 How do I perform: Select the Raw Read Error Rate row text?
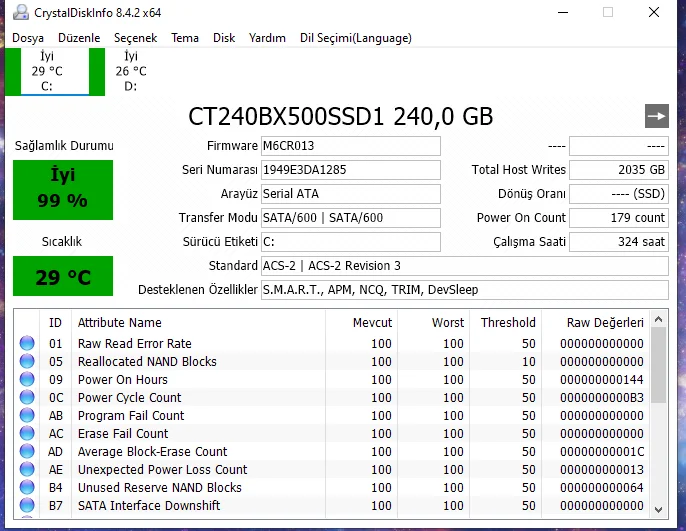pos(135,344)
